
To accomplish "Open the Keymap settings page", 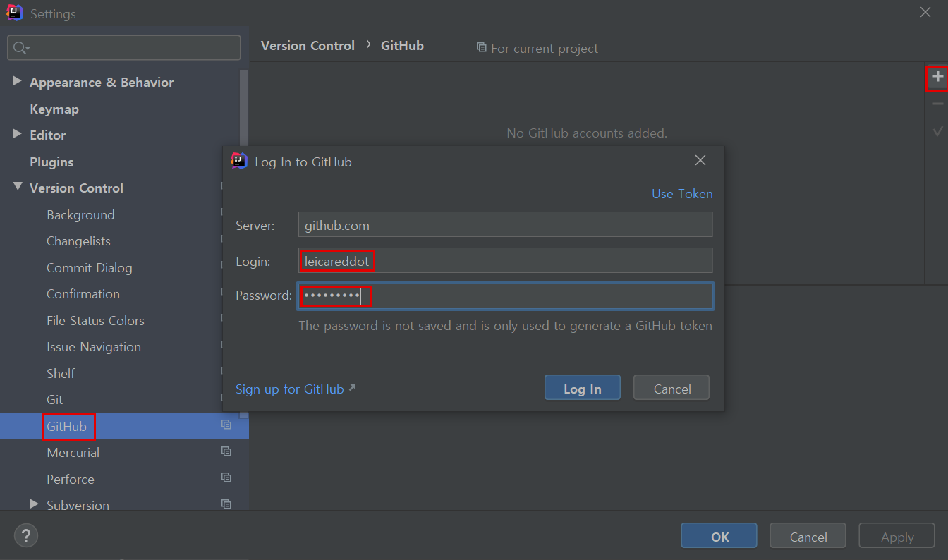I will tap(54, 109).
